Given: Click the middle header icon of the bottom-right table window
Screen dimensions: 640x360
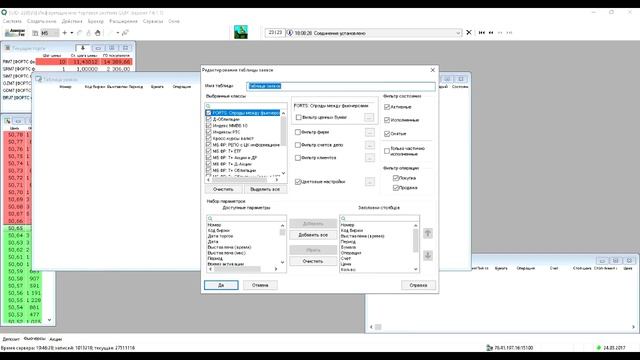Looking at the screenshot, I should pos(616,260).
